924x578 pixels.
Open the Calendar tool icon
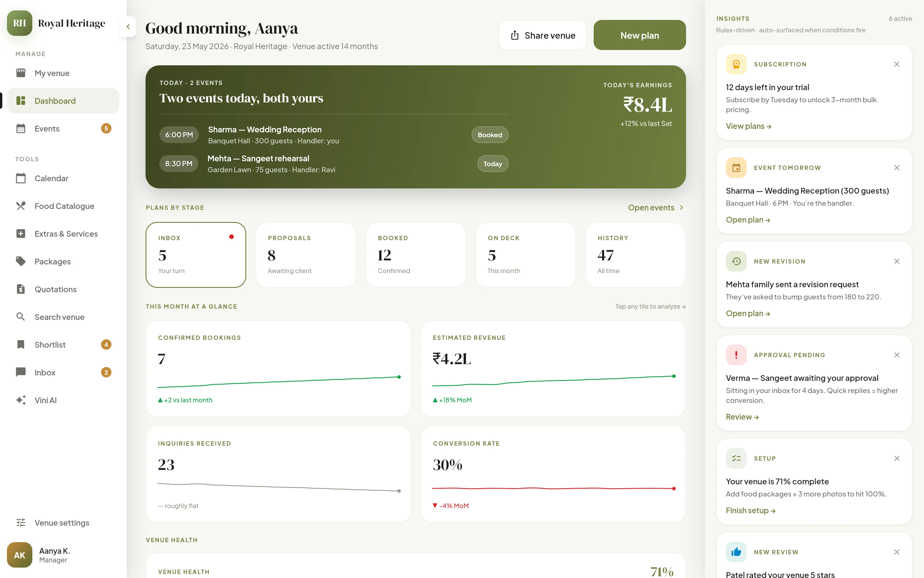(x=21, y=178)
